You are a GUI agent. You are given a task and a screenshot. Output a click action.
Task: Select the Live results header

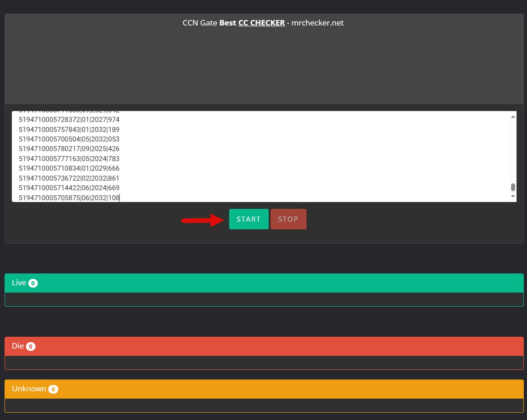click(264, 283)
